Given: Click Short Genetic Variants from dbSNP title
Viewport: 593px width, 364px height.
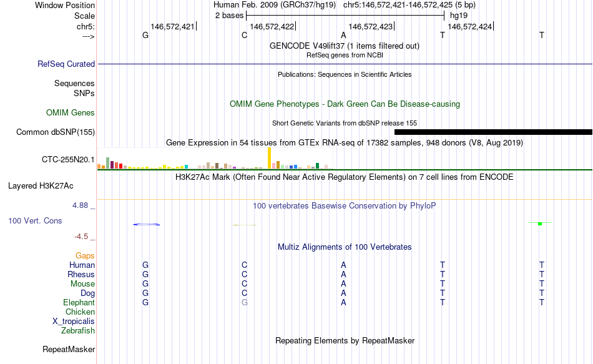Looking at the screenshot, I should (345, 123).
